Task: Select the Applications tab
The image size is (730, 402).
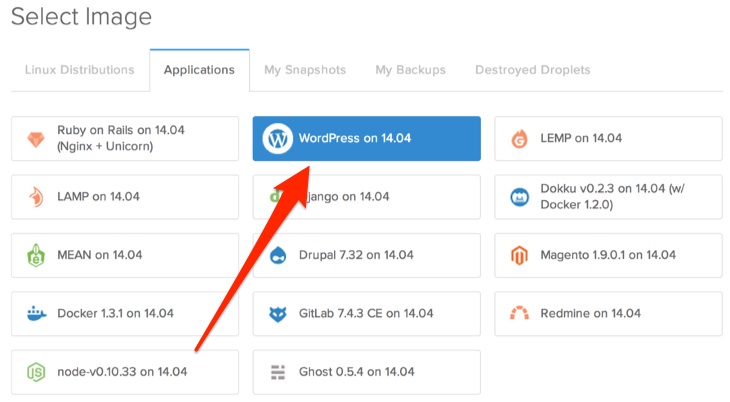Action: 199,70
